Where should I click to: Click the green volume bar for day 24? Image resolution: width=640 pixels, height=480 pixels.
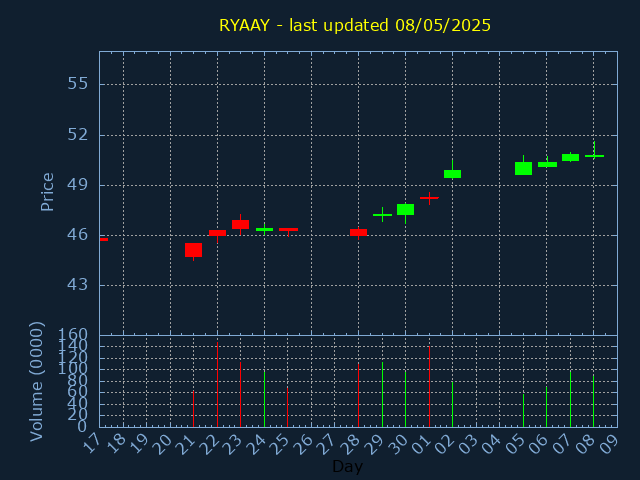264,399
